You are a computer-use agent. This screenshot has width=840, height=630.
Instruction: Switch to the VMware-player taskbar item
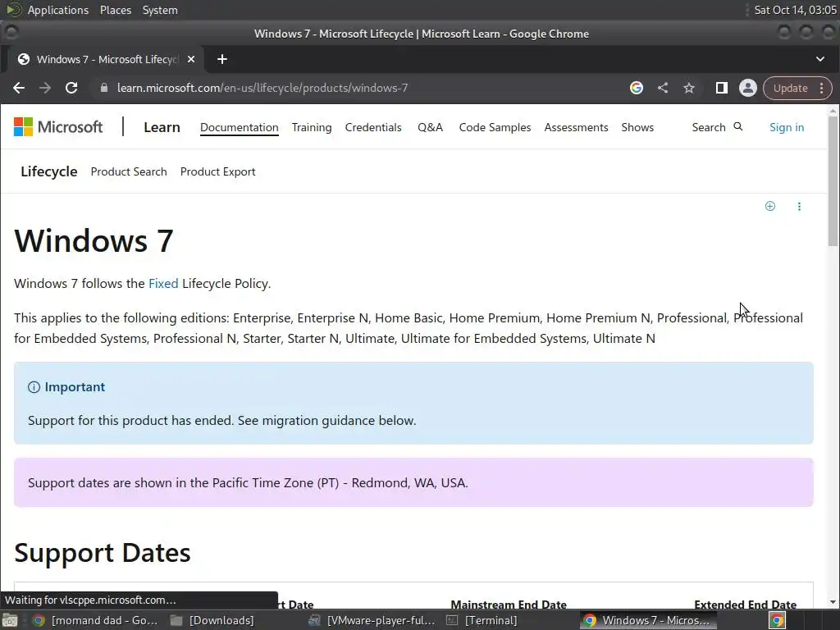click(373, 620)
